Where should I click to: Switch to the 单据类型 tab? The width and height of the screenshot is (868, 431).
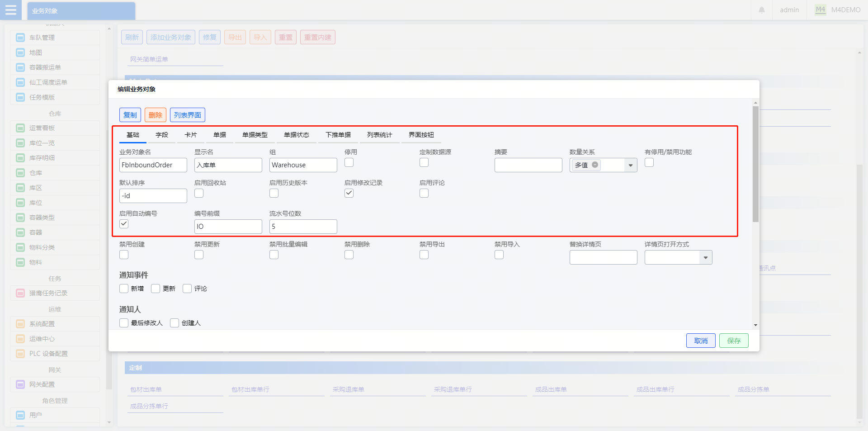pyautogui.click(x=255, y=135)
